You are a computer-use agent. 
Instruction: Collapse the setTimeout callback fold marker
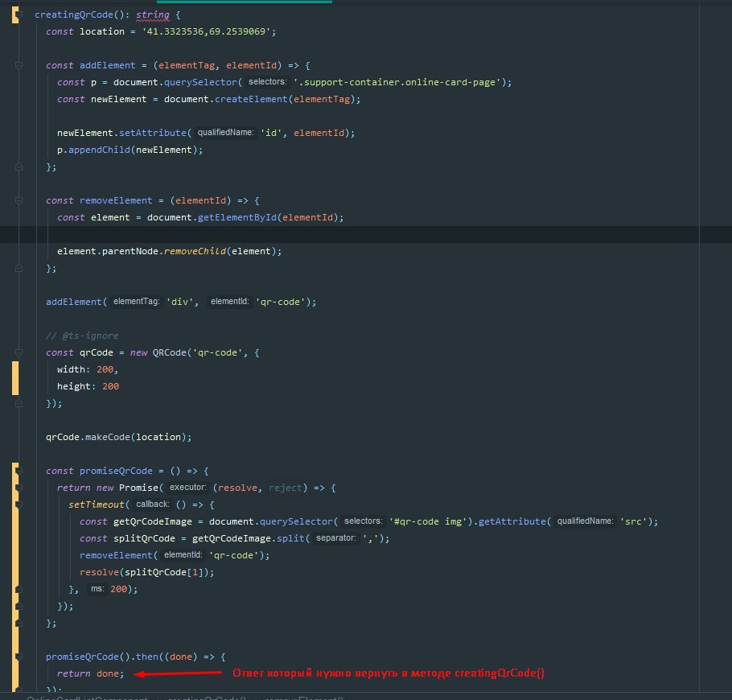click(19, 504)
